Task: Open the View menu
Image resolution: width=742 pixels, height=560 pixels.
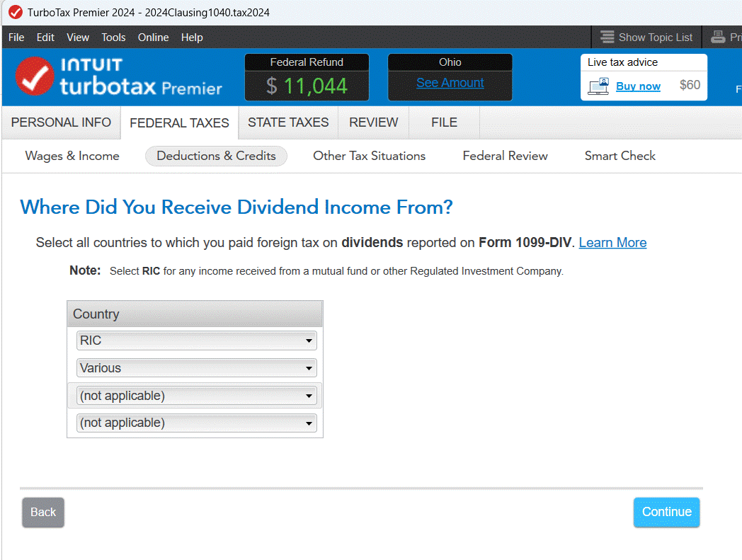Action: tap(78, 38)
